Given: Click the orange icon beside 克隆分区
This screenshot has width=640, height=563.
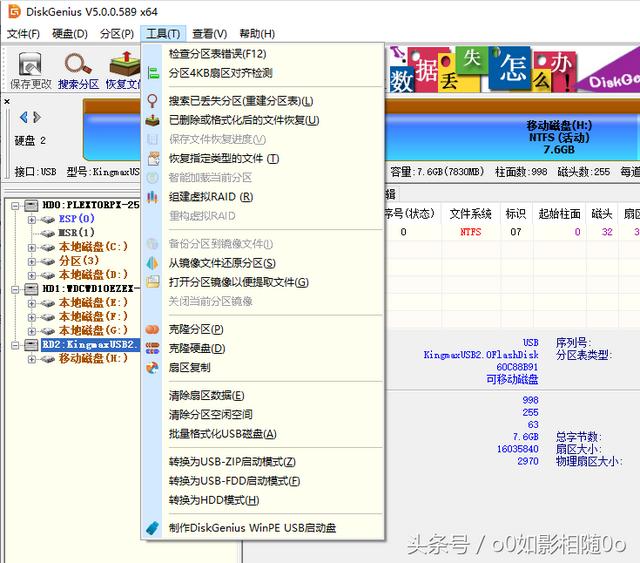Looking at the screenshot, I should (152, 329).
